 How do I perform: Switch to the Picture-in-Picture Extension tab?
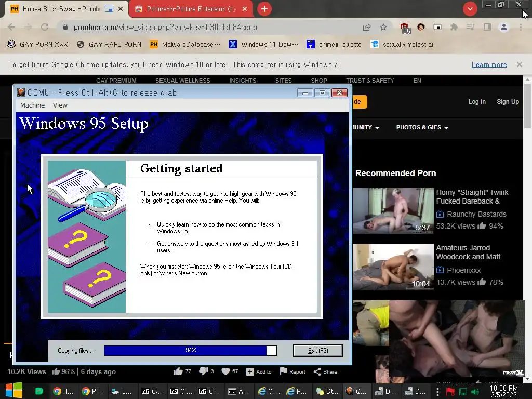pyautogui.click(x=191, y=9)
